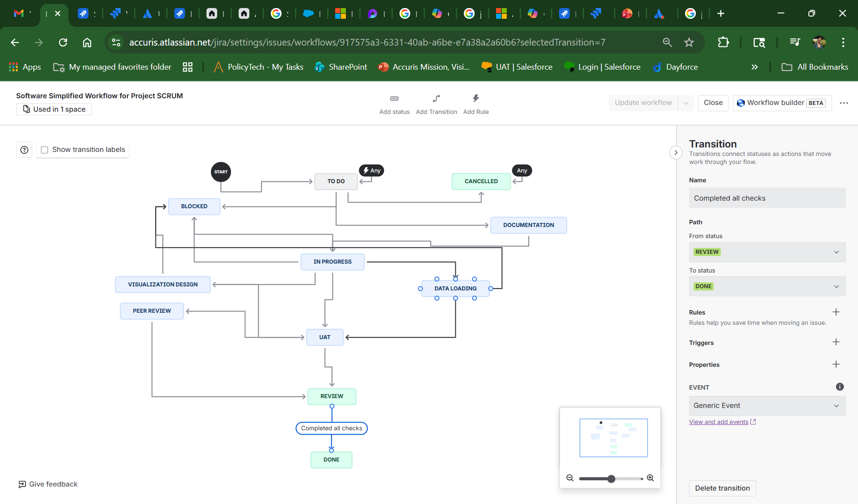Open the To status DONE dropdown
This screenshot has height=504, width=858.
pyautogui.click(x=767, y=286)
